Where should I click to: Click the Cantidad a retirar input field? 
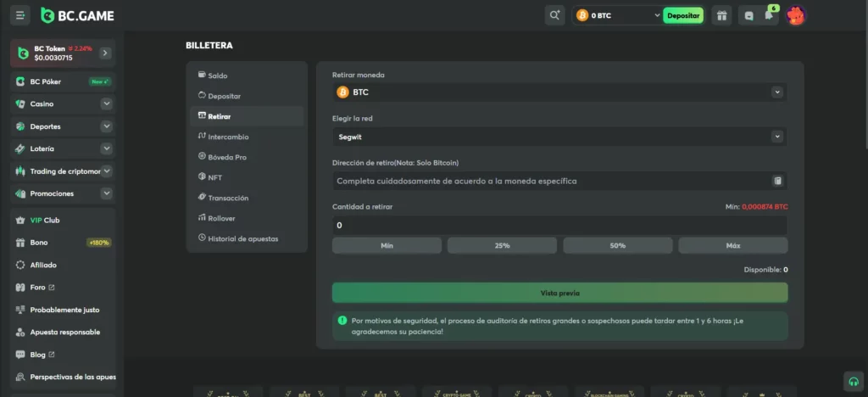(559, 226)
